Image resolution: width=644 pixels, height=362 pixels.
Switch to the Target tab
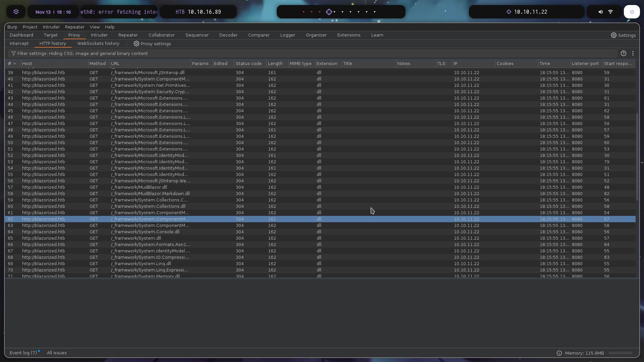coord(51,35)
